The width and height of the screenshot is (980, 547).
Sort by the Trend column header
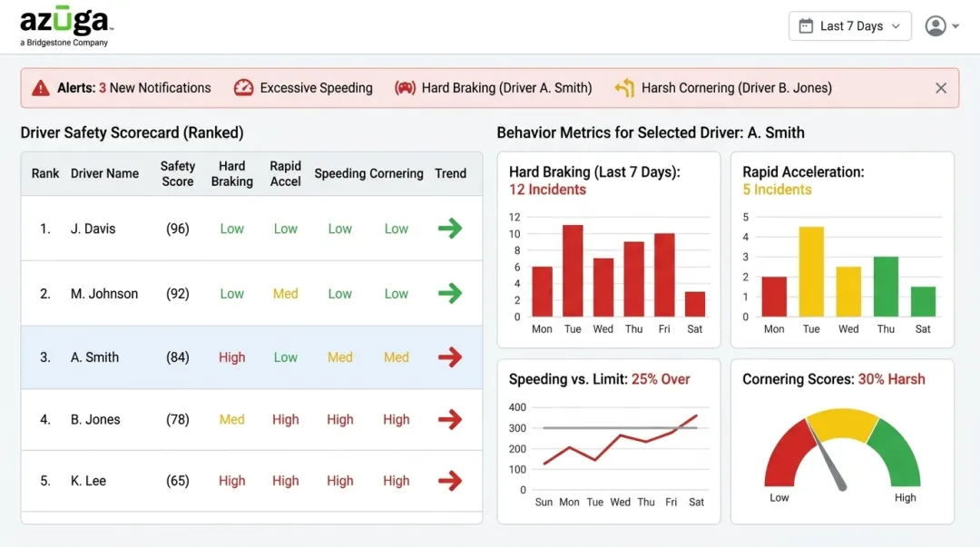pyautogui.click(x=451, y=173)
